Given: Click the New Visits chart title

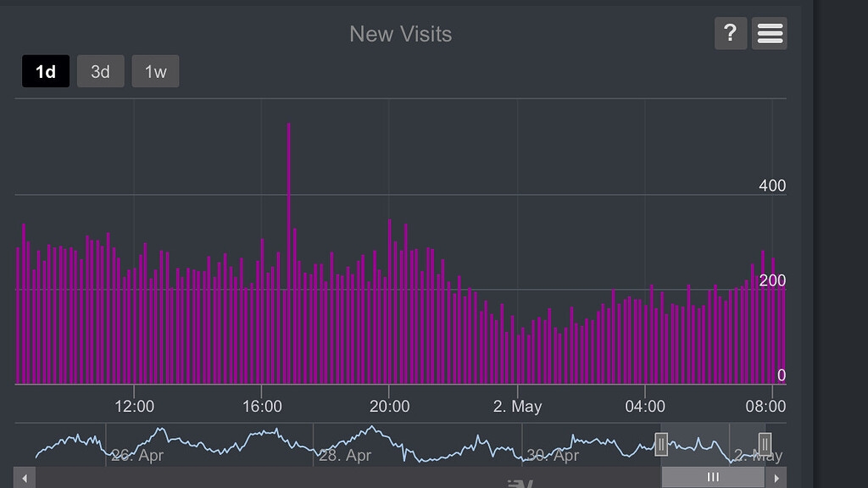Looking at the screenshot, I should coord(400,34).
